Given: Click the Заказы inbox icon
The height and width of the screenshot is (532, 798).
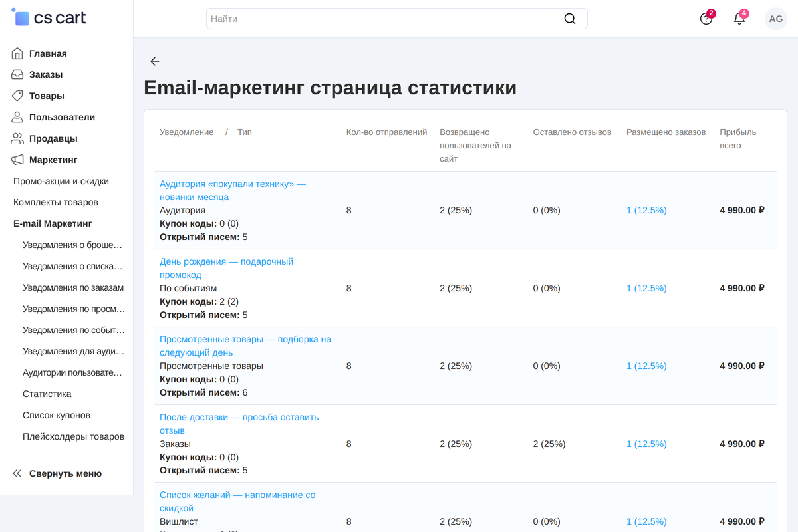Looking at the screenshot, I should tap(17, 74).
